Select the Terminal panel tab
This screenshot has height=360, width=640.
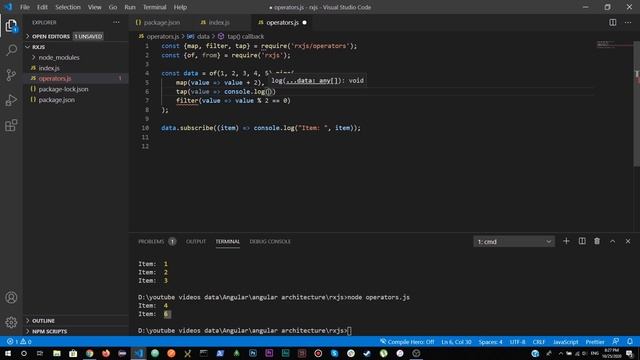[227, 242]
